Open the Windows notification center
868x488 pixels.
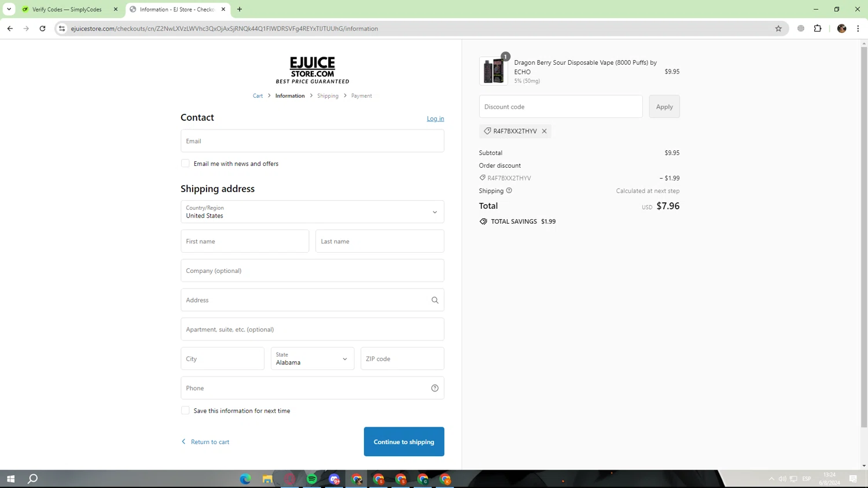(854, 479)
